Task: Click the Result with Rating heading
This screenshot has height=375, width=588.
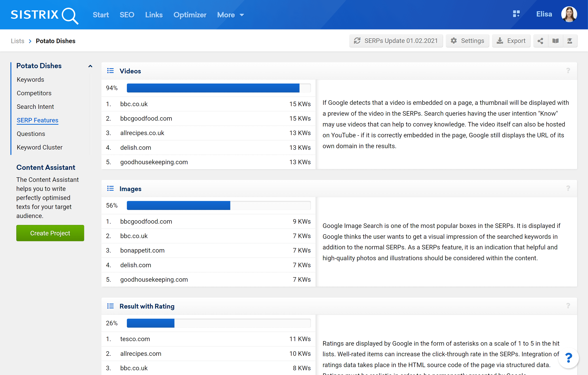Action: 147,306
